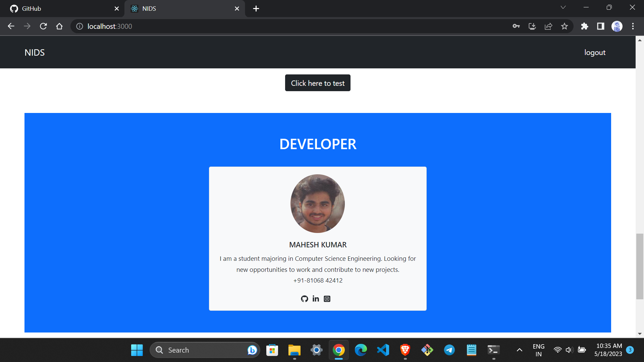Click the phone number +91-81068 42412
644x362 pixels.
[318, 280]
